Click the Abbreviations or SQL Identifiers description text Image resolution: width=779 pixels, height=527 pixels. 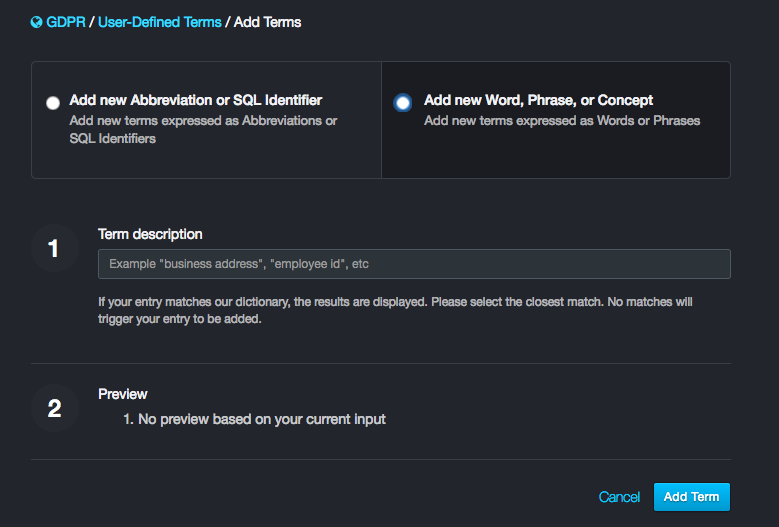point(203,130)
